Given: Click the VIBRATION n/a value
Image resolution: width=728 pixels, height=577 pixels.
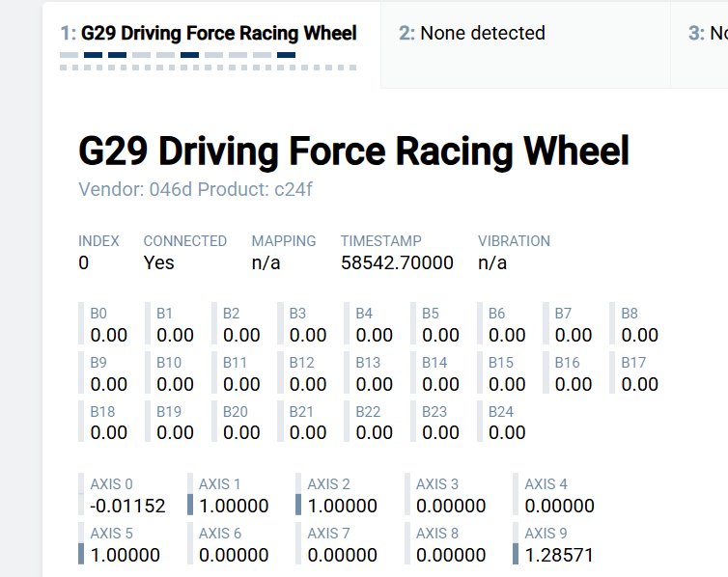Looking at the screenshot, I should point(492,262).
